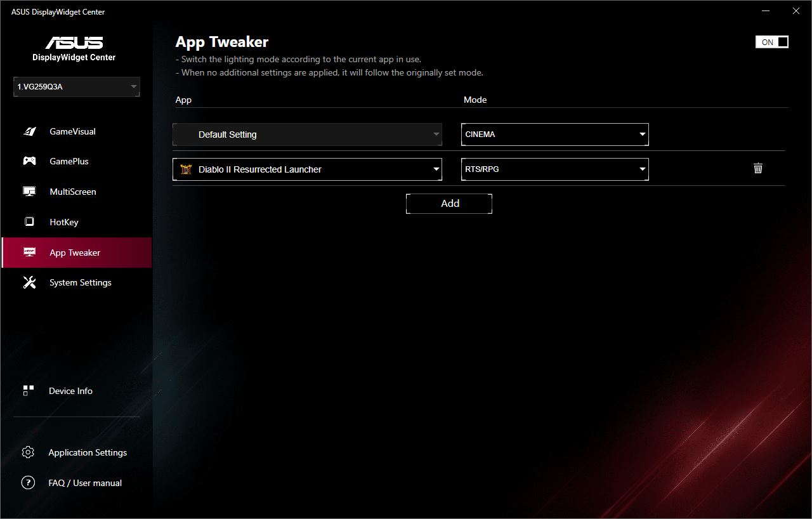This screenshot has height=519, width=812.
Task: Click the GamePlus gamepad icon
Action: (x=29, y=161)
